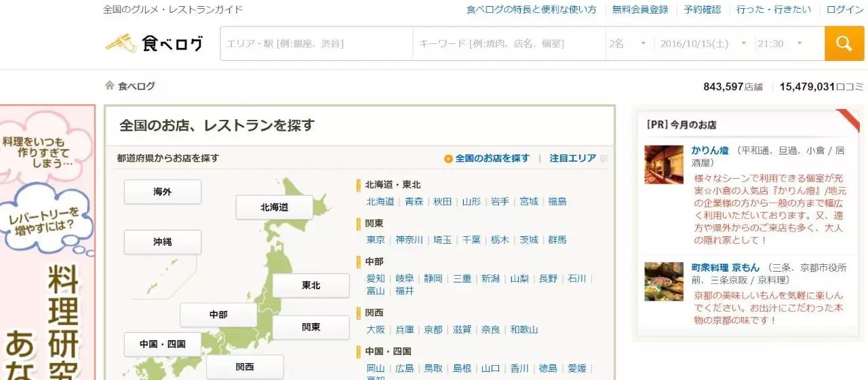868x380 pixels.
Task: Open the 岩手 prefecture link
Action: 500,202
